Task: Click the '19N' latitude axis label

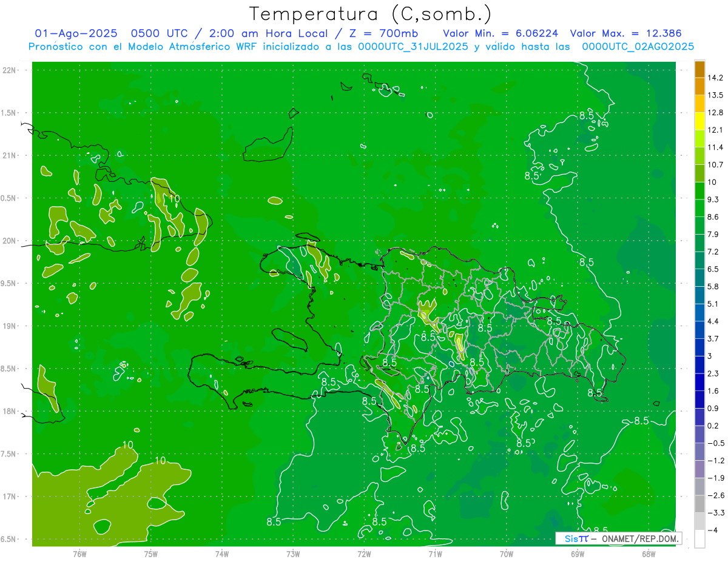Action: 9,326
